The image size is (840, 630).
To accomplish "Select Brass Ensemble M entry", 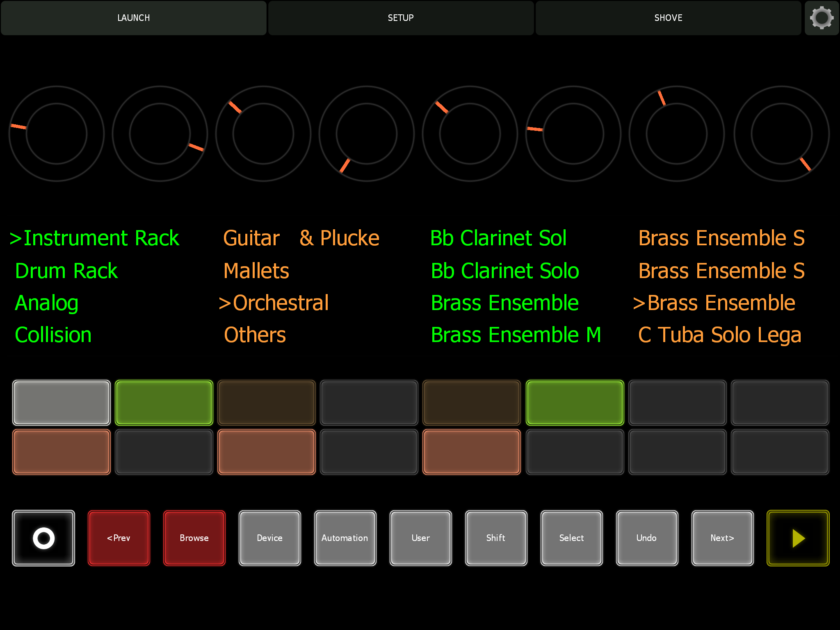I will coord(516,335).
